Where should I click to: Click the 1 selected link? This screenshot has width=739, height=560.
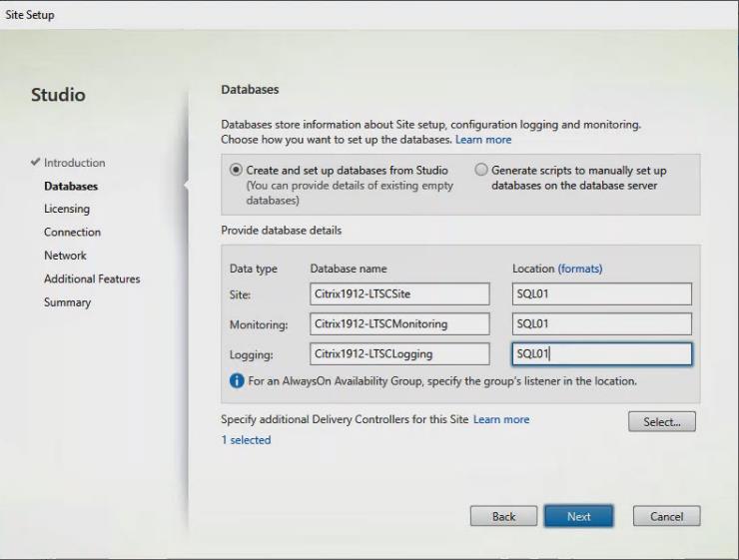coord(246,440)
